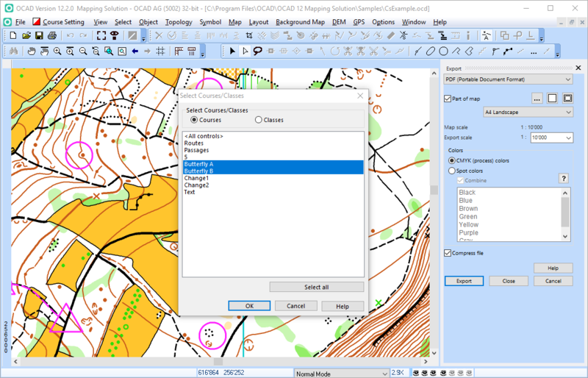Open the PDF export format dropdown
This screenshot has height=378, width=588.
(508, 79)
